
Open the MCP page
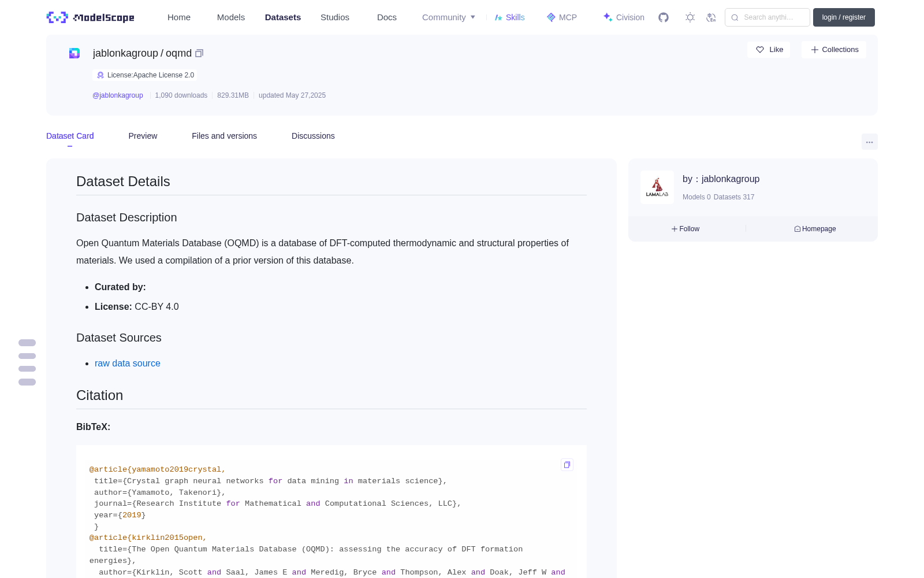(561, 17)
